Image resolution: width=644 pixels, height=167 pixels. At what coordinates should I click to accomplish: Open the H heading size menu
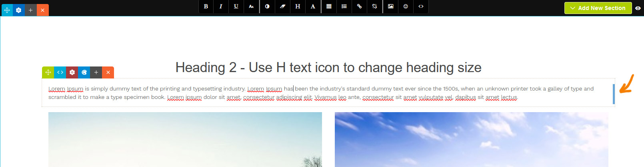coord(298,6)
